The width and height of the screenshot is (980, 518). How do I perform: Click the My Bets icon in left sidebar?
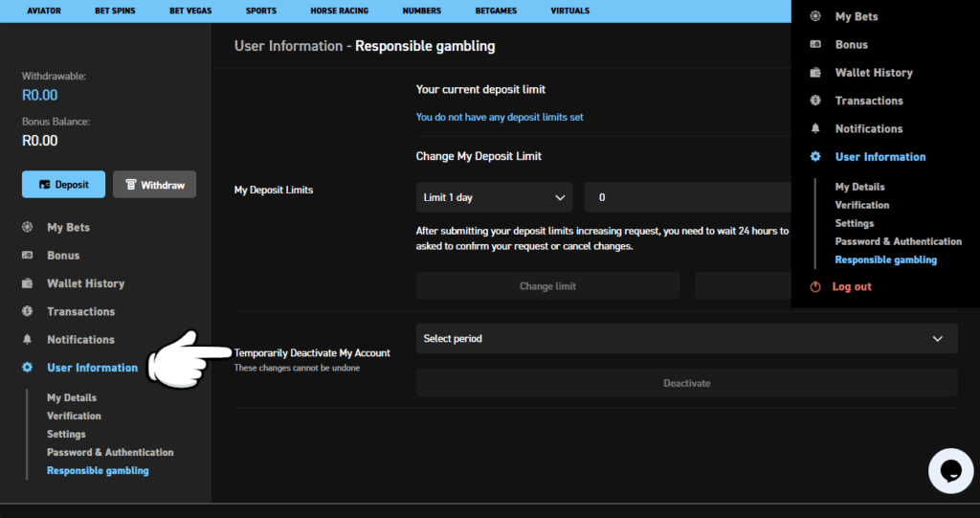point(28,227)
